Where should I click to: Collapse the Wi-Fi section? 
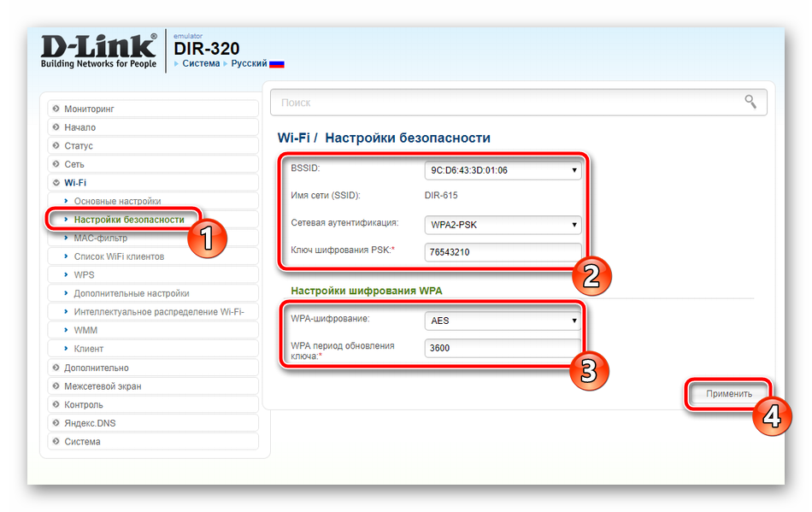click(x=153, y=183)
